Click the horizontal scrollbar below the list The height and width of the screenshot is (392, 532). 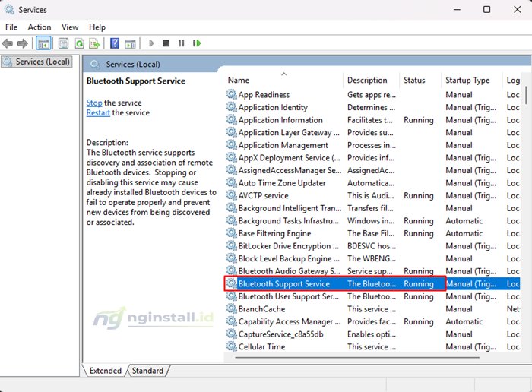point(357,357)
